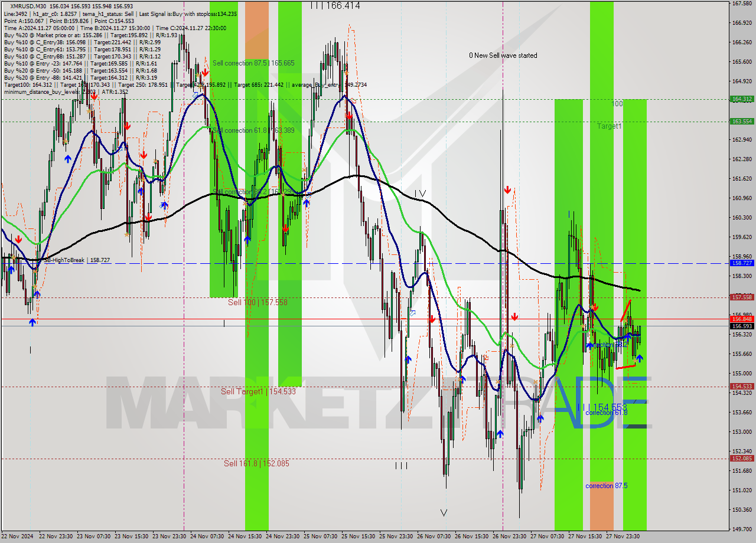Select the '24 Nov 15:30' time label
756x543 pixels.
tap(244, 537)
